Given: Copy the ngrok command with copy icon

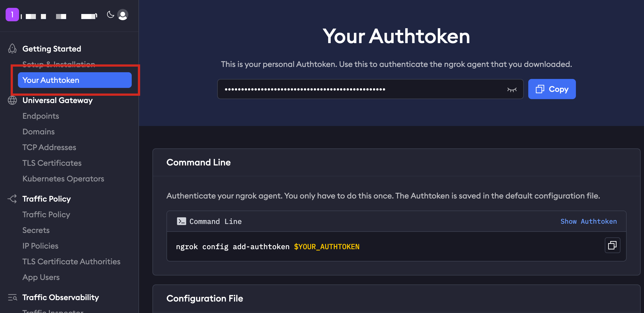Looking at the screenshot, I should point(612,245).
